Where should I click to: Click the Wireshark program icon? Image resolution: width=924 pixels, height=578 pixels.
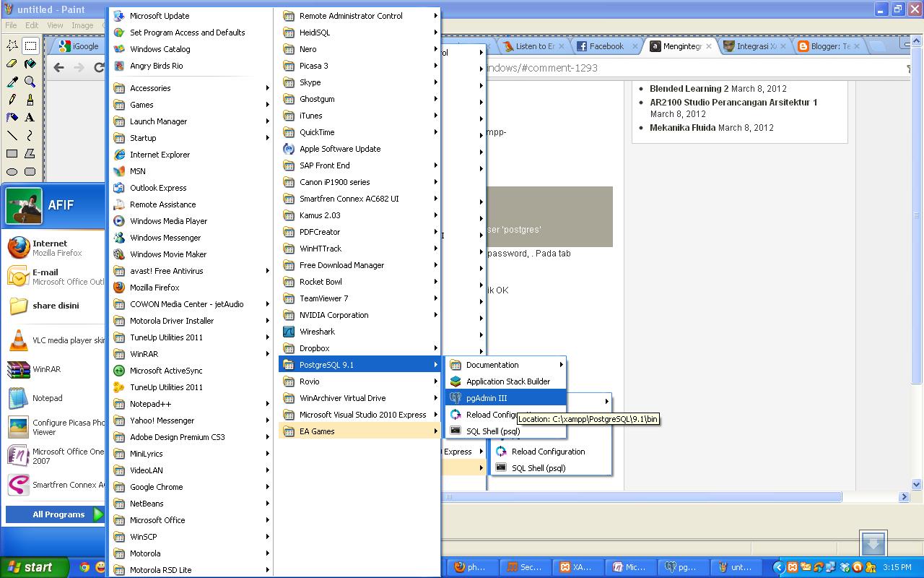(289, 332)
